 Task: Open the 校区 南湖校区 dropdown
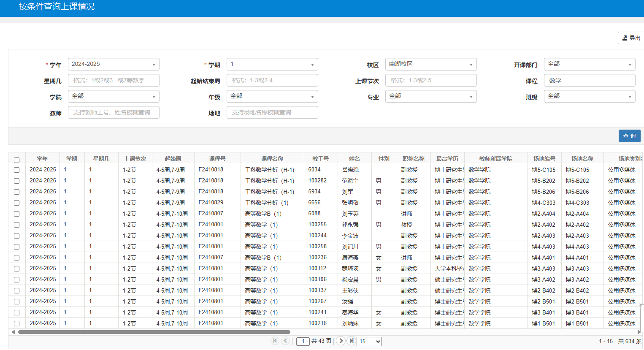(431, 64)
